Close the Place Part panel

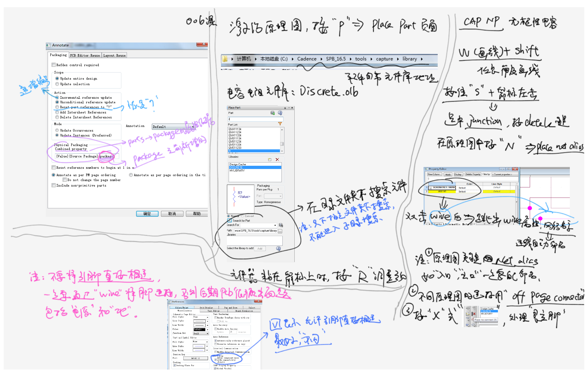pos(292,108)
